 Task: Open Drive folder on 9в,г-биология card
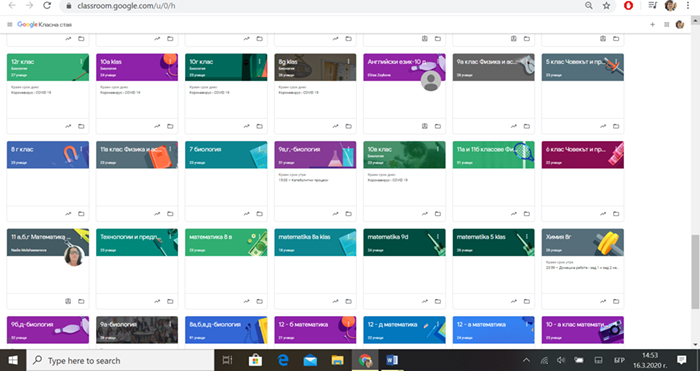click(349, 214)
